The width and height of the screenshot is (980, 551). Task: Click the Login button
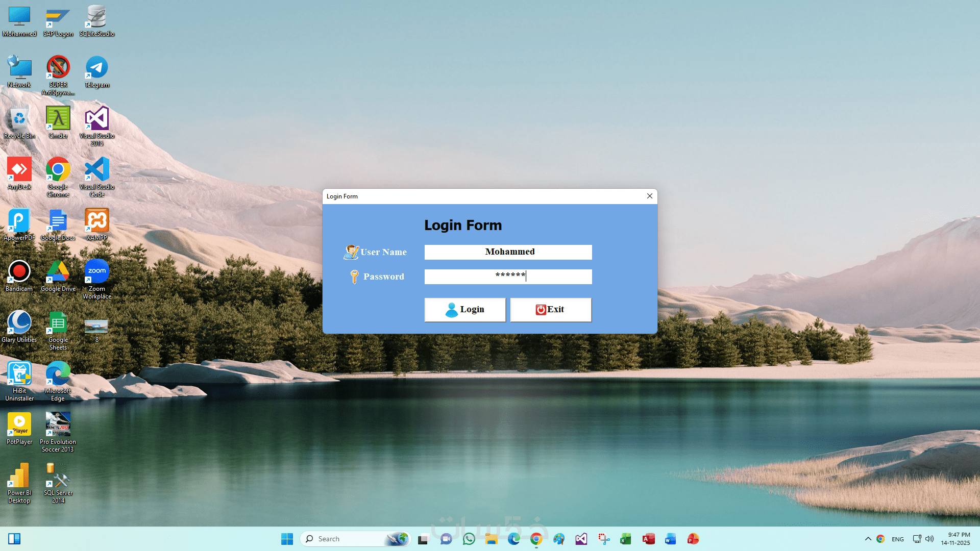coord(464,310)
